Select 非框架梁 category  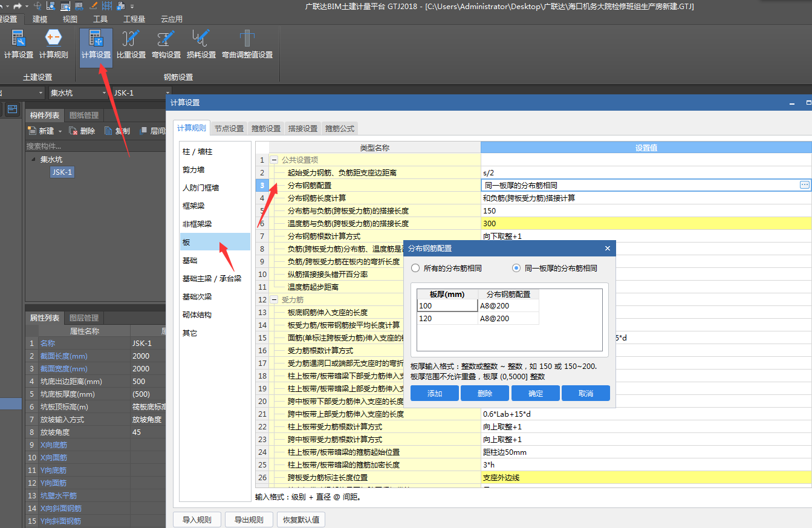click(x=215, y=224)
